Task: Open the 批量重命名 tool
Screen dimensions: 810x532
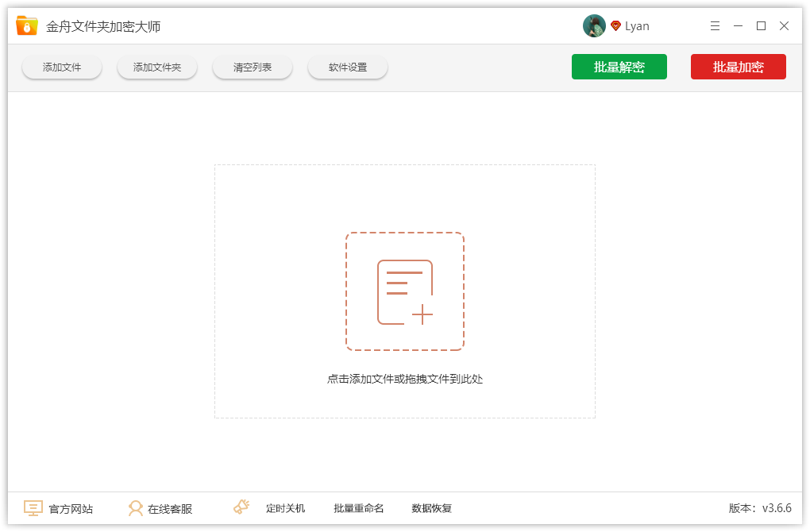Action: 358,508
